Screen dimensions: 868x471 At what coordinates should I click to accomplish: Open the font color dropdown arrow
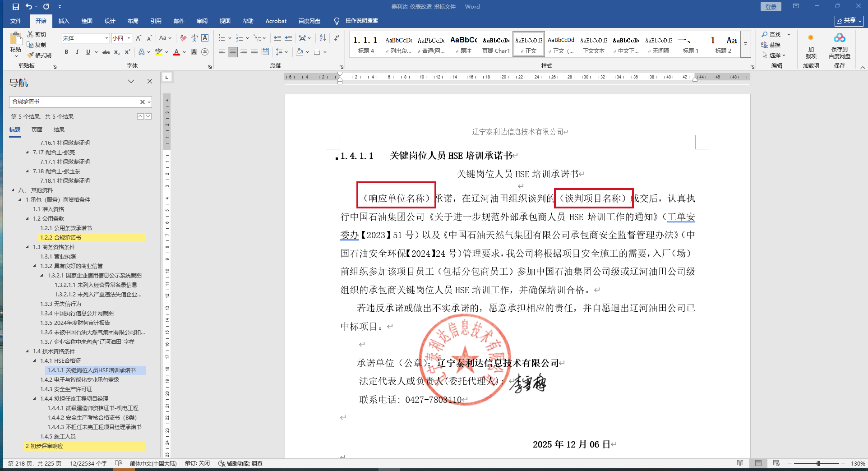pos(184,52)
